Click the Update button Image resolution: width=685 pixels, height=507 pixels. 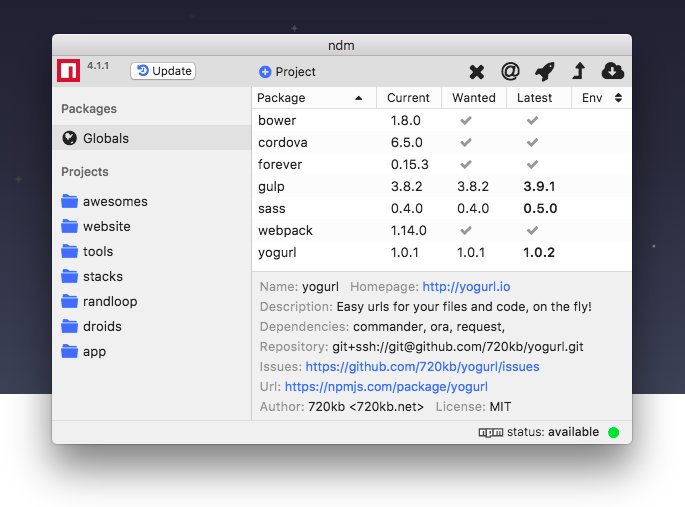pyautogui.click(x=163, y=71)
